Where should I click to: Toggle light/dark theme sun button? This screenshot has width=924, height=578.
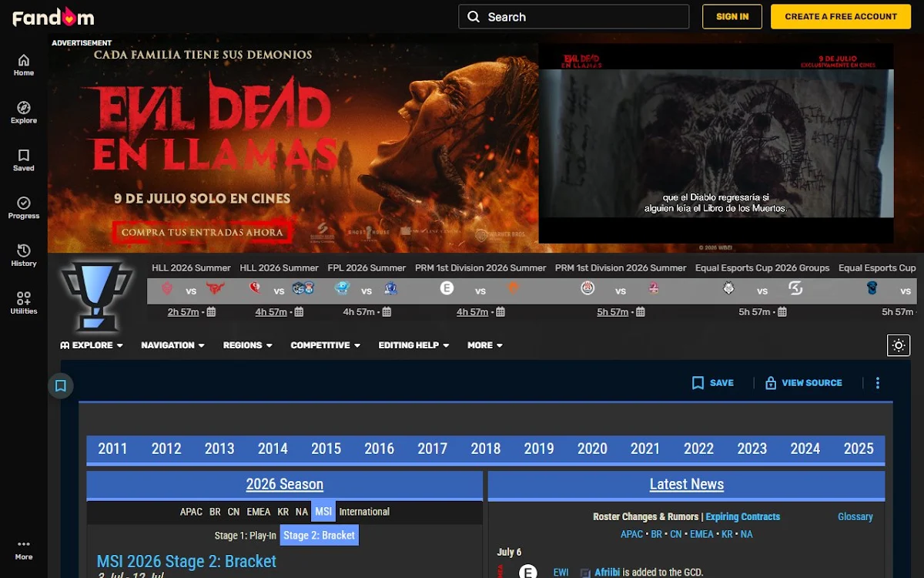[x=899, y=345]
